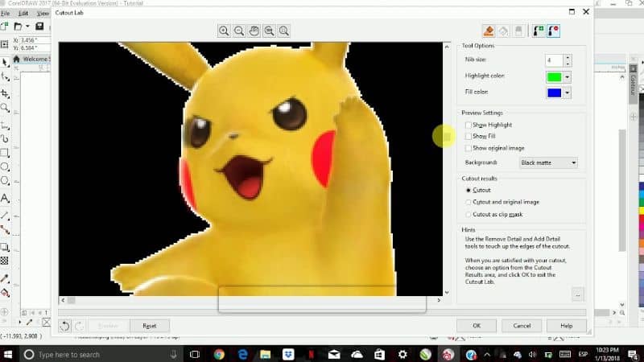Select the Pick tool in CorelDRAW toolbox
The width and height of the screenshot is (644, 362).
6,63
